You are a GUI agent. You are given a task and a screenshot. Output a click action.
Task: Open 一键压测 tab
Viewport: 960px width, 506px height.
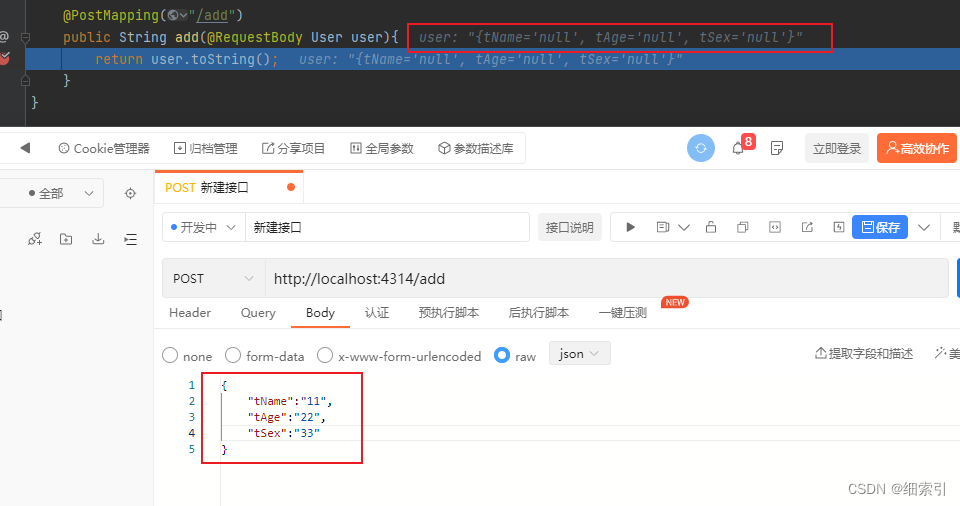click(x=623, y=312)
